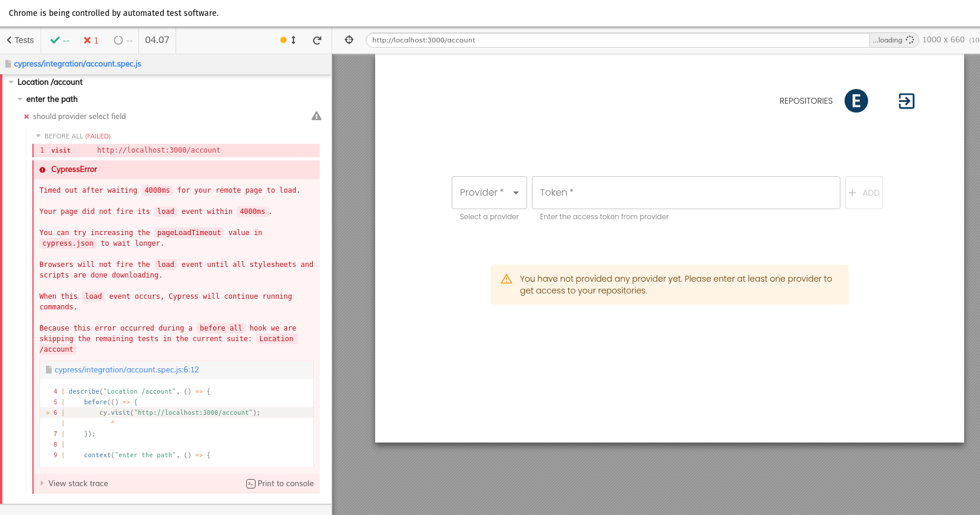Image resolution: width=980 pixels, height=515 pixels.
Task: Click the file icon beside account.spec.js header
Action: pos(8,64)
